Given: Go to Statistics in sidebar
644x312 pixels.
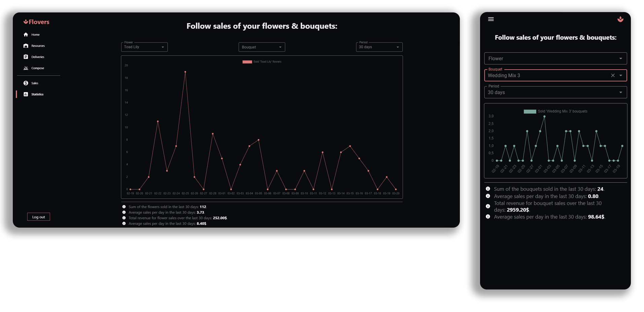Looking at the screenshot, I should [x=37, y=94].
